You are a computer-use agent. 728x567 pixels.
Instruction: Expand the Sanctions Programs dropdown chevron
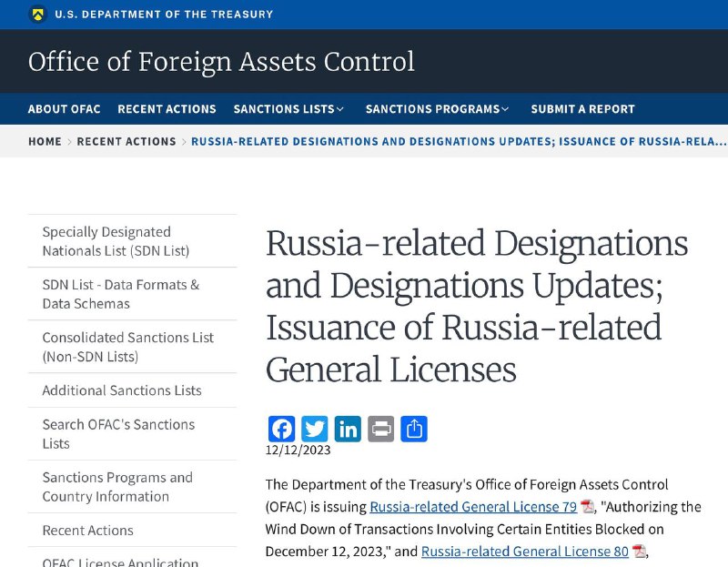coord(505,109)
